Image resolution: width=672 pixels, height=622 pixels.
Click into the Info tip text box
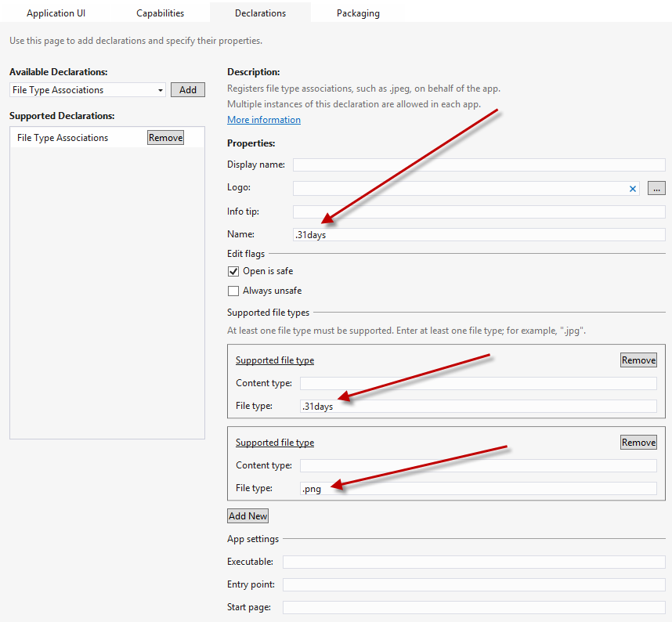click(479, 212)
